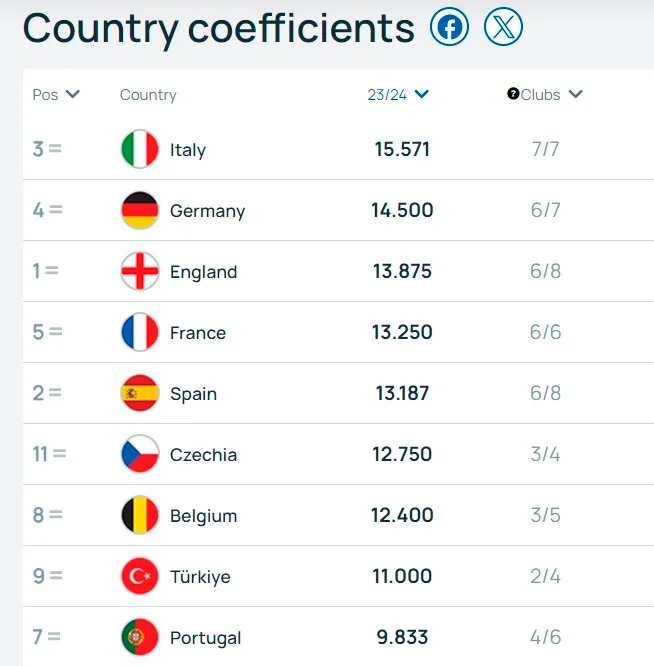Click the Clubs help question-mark icon
The height and width of the screenshot is (666, 654).
coord(513,94)
